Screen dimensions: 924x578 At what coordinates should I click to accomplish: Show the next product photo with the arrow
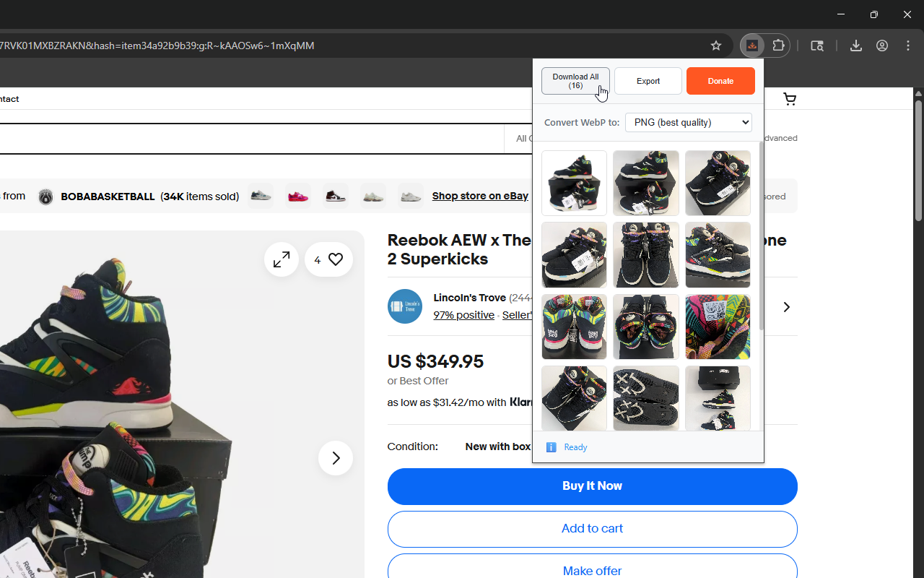(x=336, y=458)
